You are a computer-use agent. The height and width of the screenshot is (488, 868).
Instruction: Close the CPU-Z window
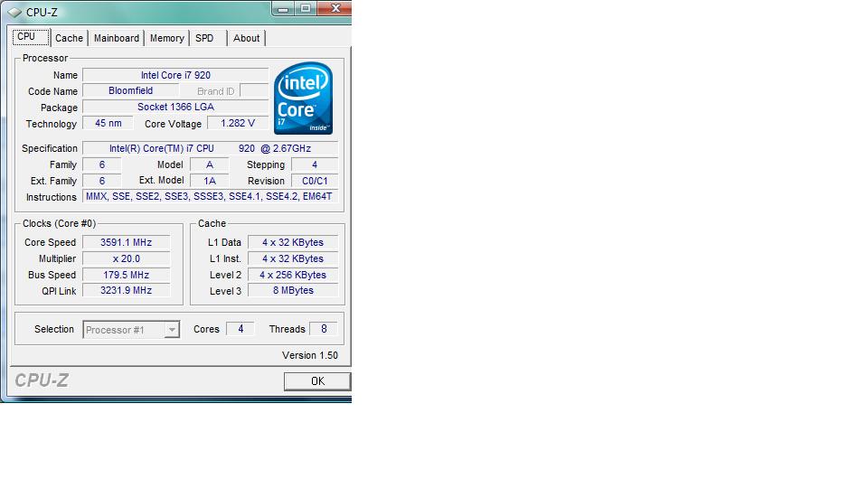(335, 8)
